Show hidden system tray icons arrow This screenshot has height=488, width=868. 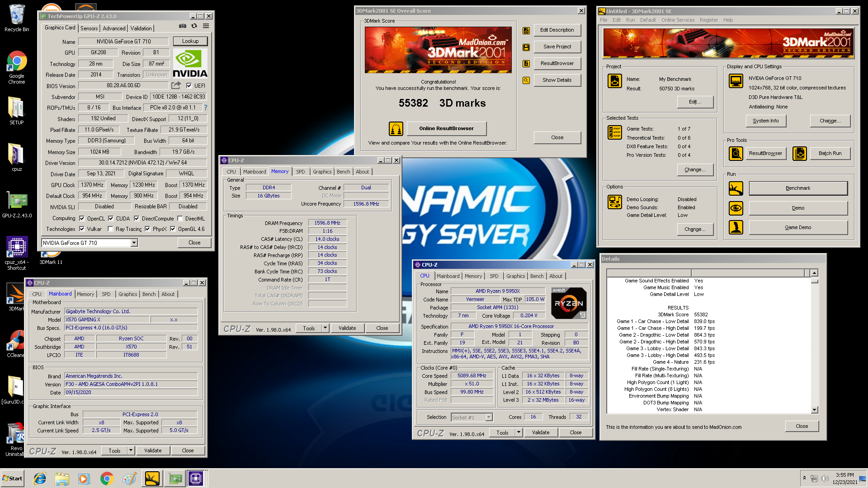point(804,478)
